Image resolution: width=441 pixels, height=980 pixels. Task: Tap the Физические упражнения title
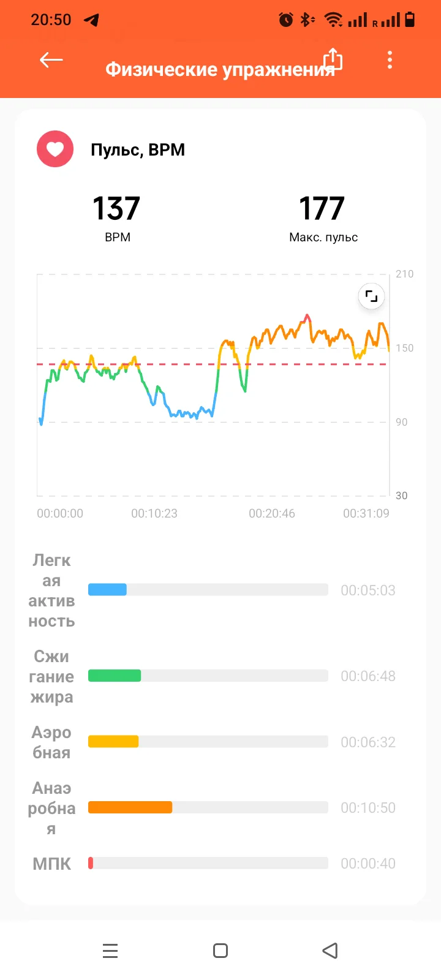(220, 69)
